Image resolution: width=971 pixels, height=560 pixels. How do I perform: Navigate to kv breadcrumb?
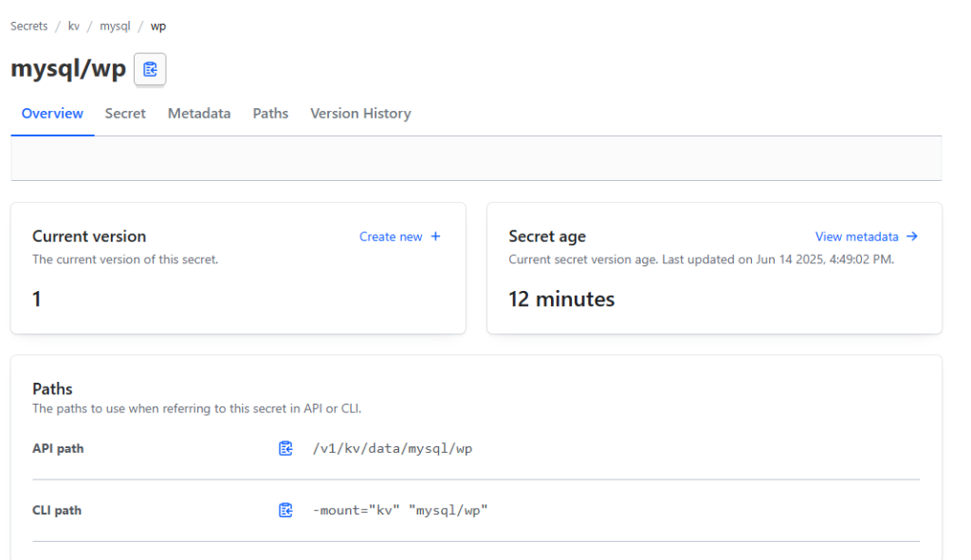(74, 26)
